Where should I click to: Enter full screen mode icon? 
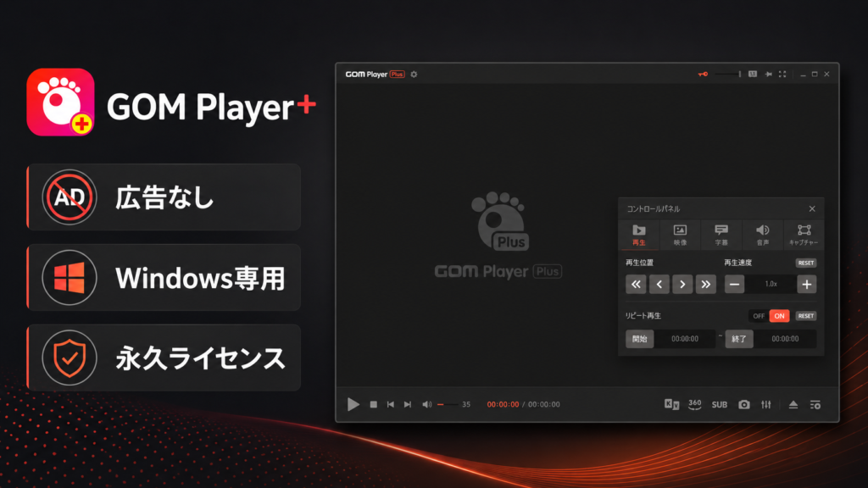782,75
